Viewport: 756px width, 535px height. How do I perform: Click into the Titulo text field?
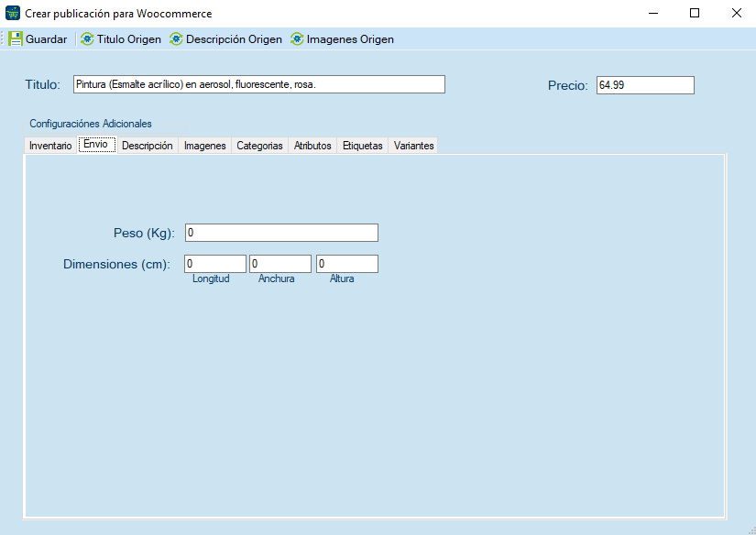click(259, 84)
